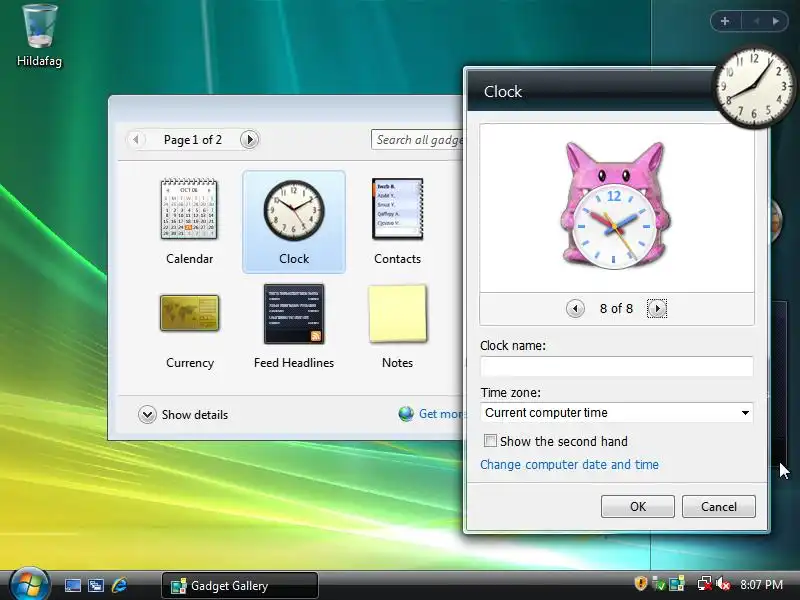Click the 8:07 PM taskbar clock
Screen dimensions: 800x600
coord(761,585)
